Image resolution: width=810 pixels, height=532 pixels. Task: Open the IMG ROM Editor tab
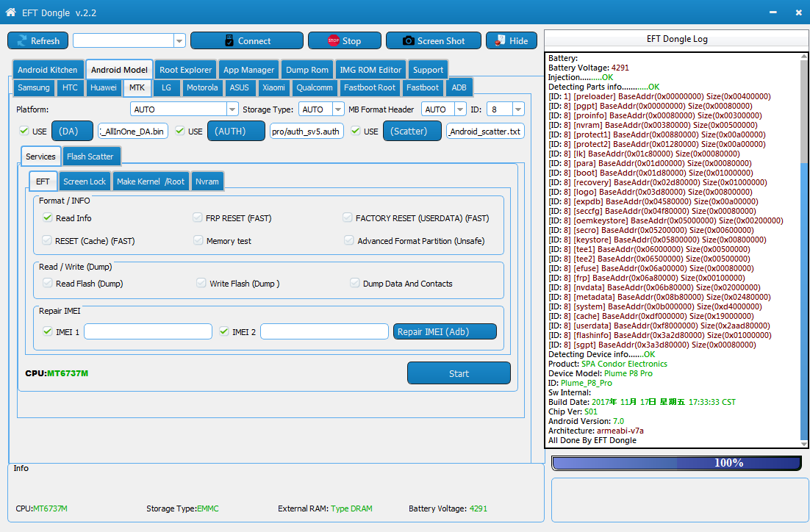click(370, 70)
